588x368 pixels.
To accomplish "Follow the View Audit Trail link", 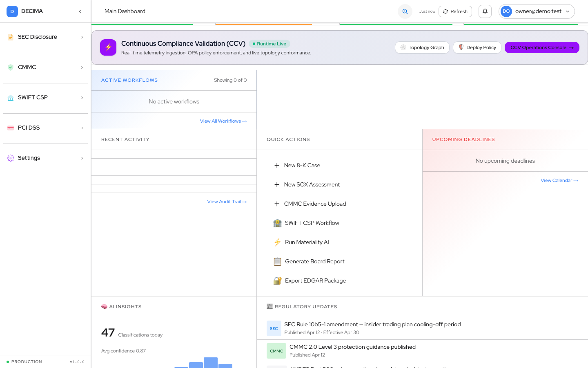I will pyautogui.click(x=227, y=202).
